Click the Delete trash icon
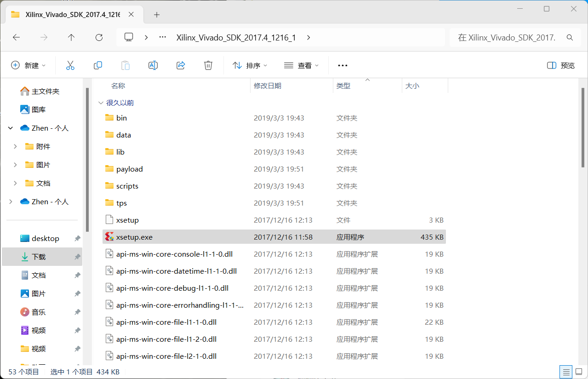 (x=208, y=65)
